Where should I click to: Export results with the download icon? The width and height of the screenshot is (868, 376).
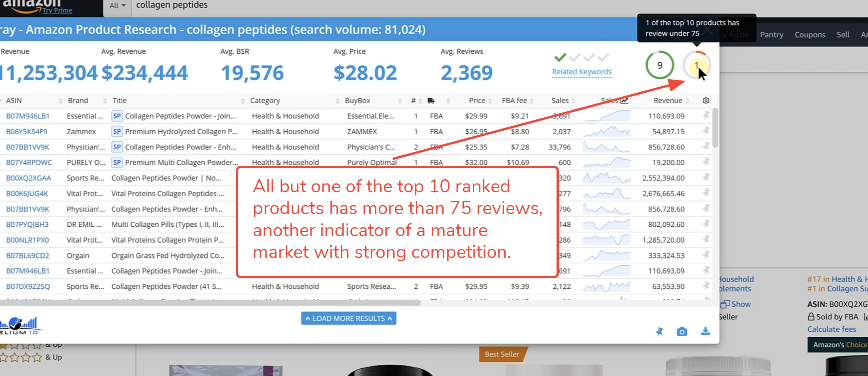coord(705,332)
